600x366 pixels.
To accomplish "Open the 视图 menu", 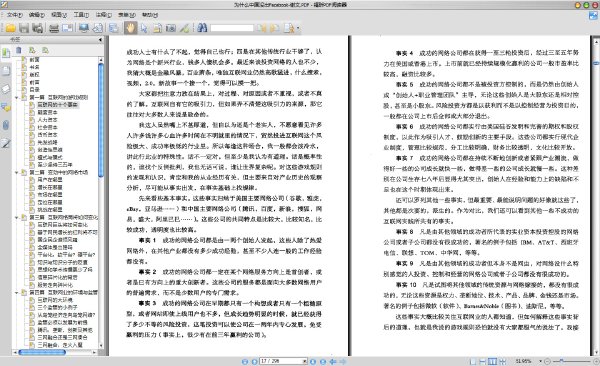I will point(59,15).
